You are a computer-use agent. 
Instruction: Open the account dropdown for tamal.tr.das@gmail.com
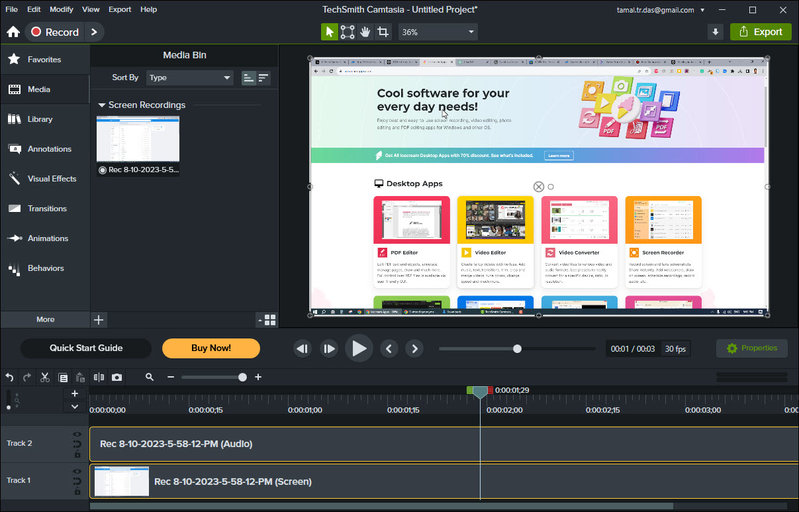point(702,10)
